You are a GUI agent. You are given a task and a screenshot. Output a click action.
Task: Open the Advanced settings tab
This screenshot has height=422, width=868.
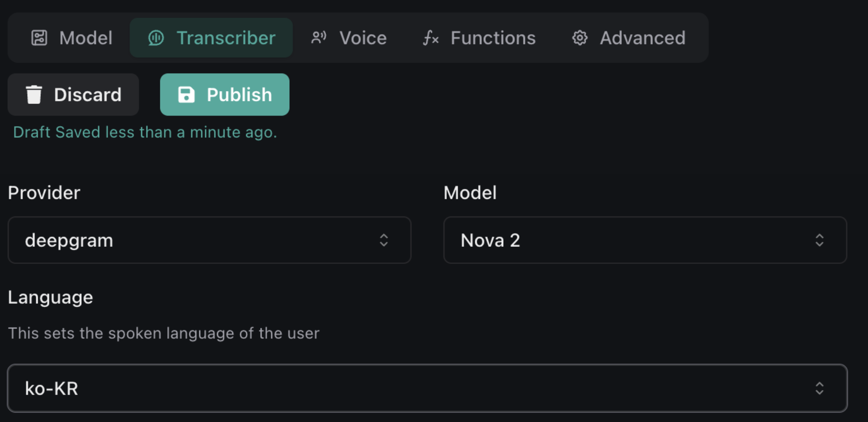pos(628,38)
